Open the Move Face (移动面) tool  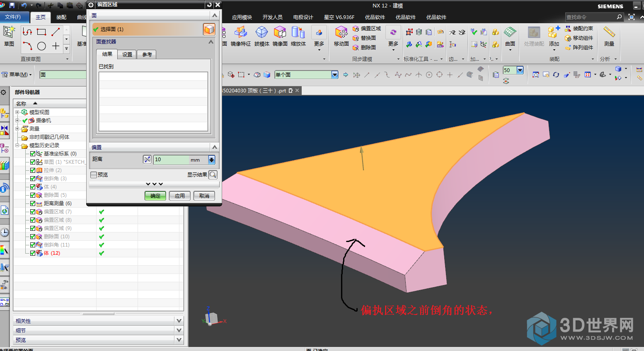coord(341,36)
